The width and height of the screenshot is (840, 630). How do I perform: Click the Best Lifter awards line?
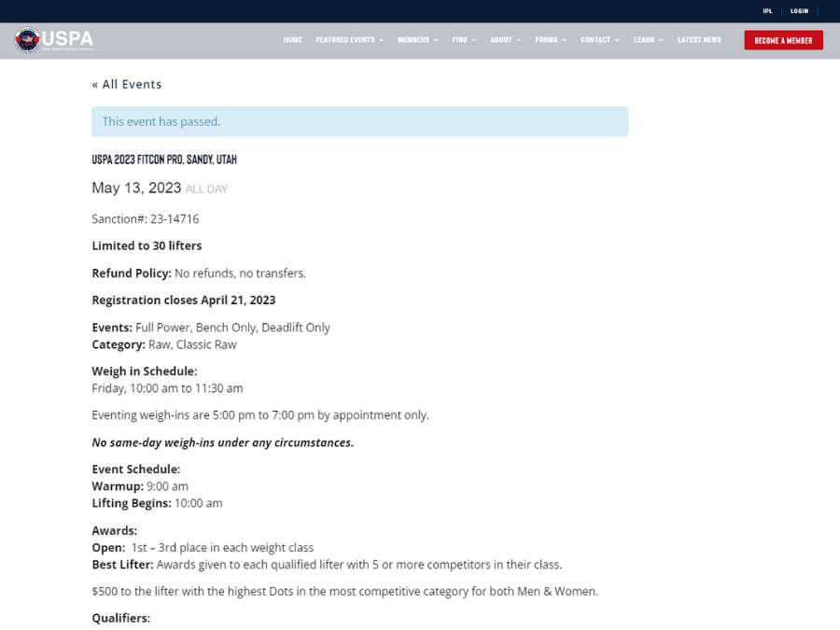click(327, 565)
